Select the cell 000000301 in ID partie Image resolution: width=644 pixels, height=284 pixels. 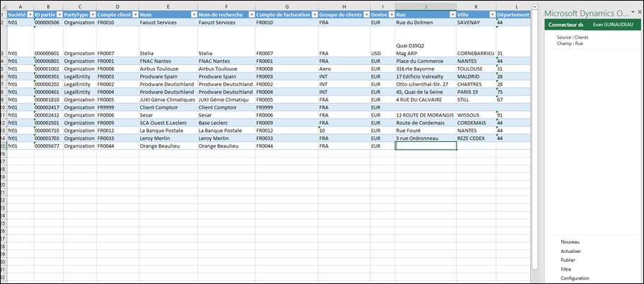48,76
